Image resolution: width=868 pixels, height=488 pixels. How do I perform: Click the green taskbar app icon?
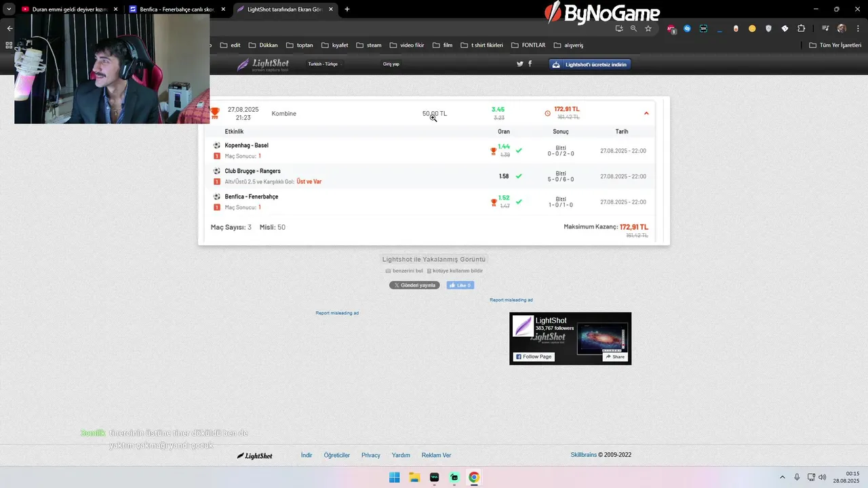(x=454, y=477)
